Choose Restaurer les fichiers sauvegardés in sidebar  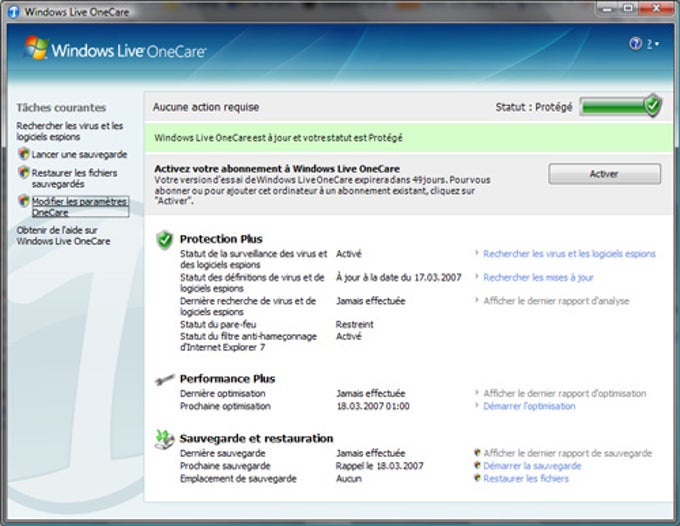point(75,178)
